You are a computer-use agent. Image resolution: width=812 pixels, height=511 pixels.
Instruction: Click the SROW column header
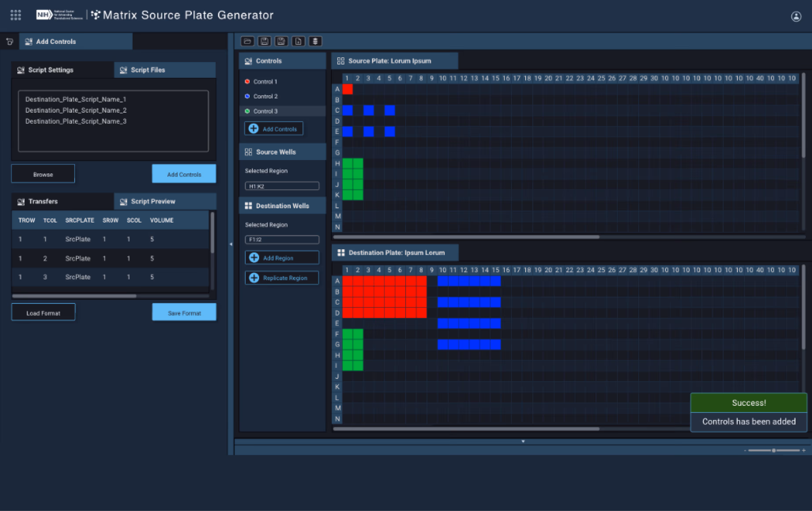click(x=110, y=220)
